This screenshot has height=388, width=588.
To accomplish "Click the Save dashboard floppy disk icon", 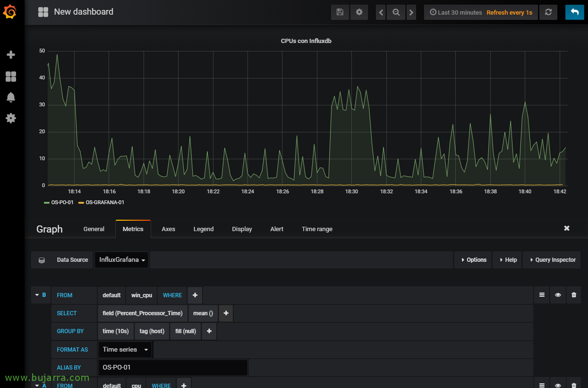I will coord(340,12).
